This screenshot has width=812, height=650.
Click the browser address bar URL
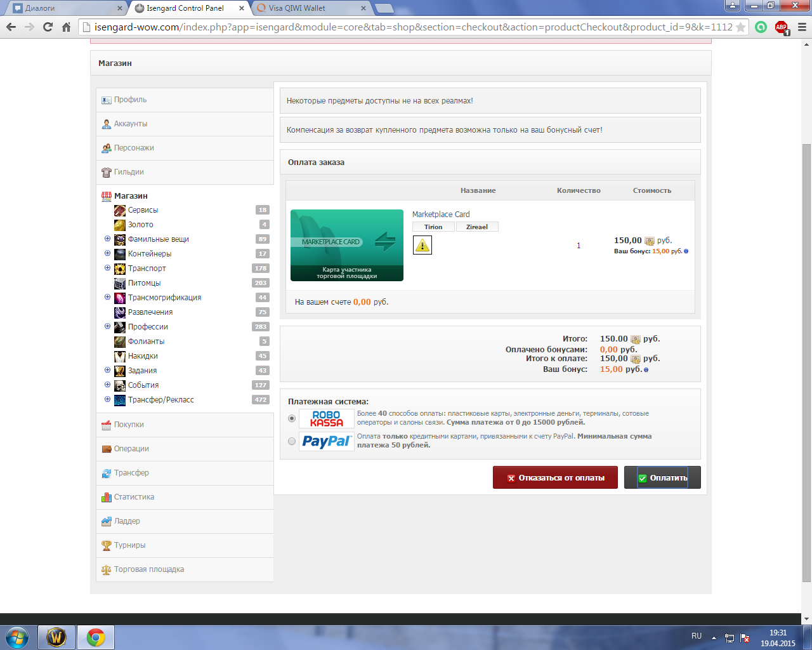(x=413, y=27)
